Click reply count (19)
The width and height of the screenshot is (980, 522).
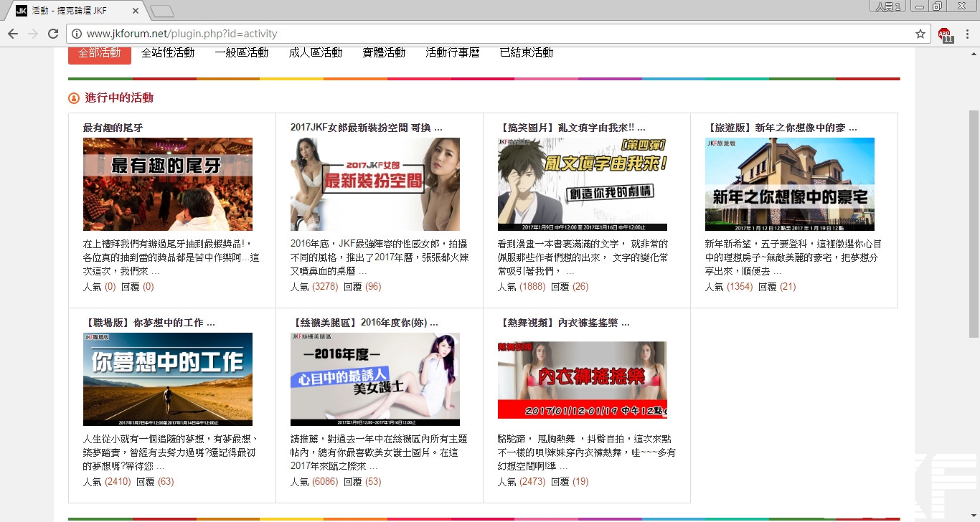point(580,481)
